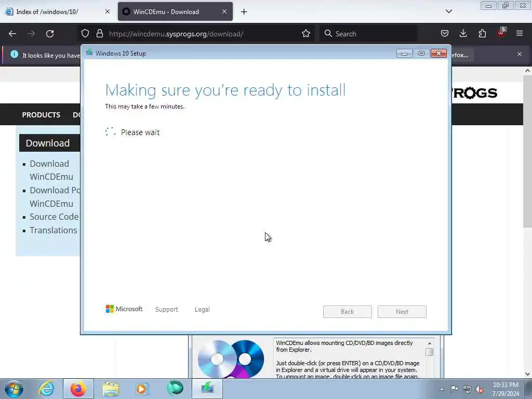
Task: Open the Pocket save icon in the toolbar
Action: 445,34
